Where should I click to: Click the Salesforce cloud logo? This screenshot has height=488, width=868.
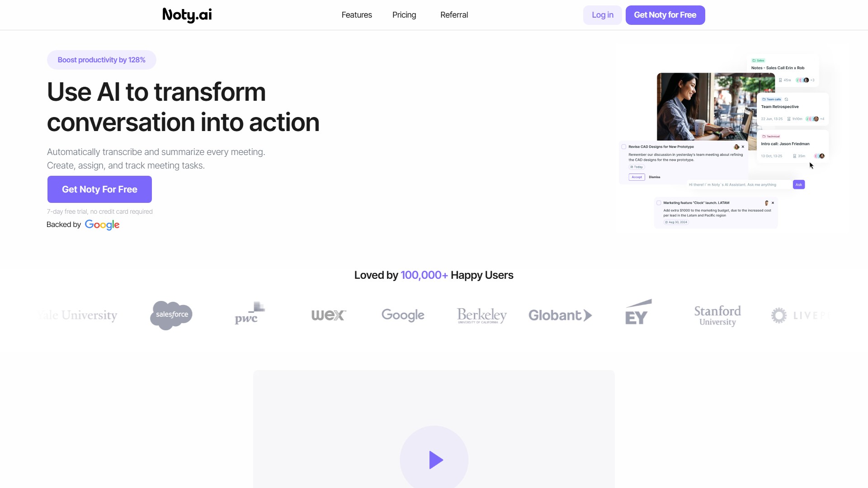(x=171, y=315)
